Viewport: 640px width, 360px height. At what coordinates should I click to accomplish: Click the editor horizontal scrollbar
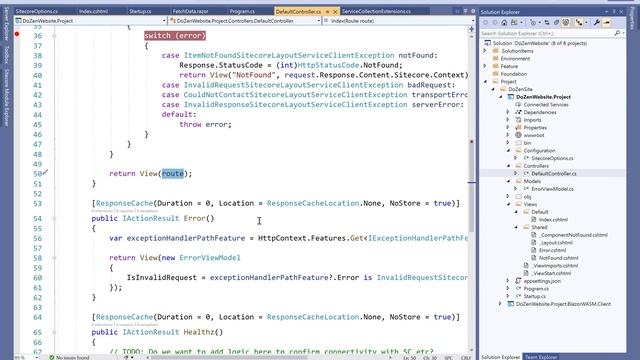(269, 358)
